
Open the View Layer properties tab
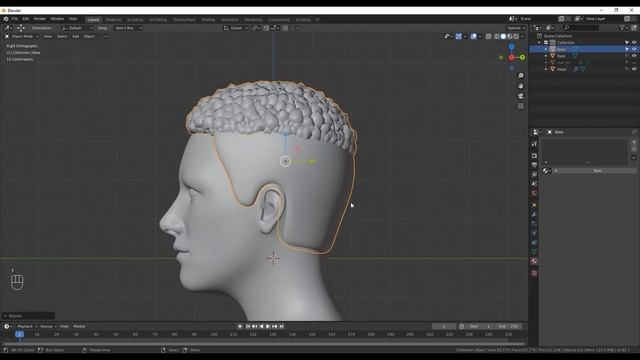[x=534, y=174]
